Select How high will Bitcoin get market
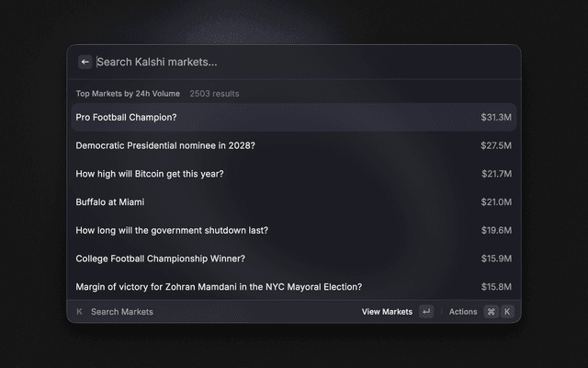Screen dimensions: 588x368 [150, 174]
